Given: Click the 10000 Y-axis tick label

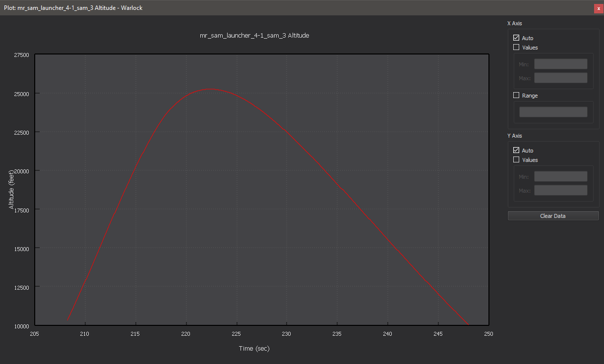Looking at the screenshot, I should (21, 326).
